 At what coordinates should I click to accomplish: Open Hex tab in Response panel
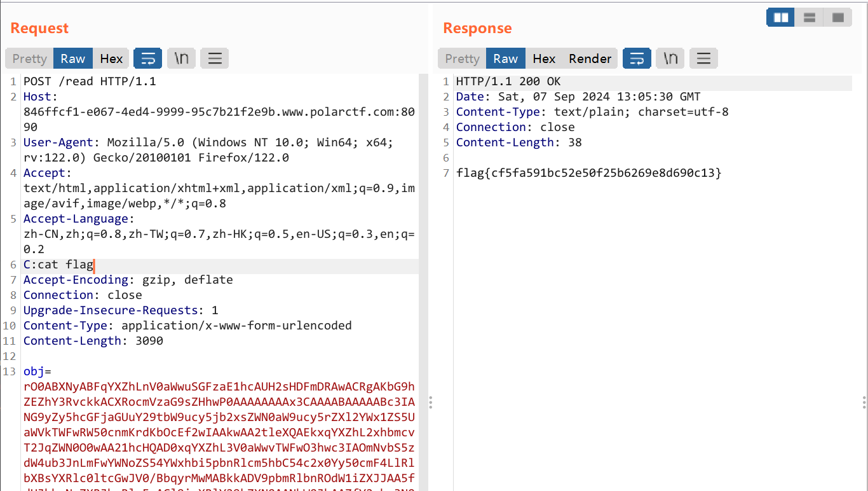coord(544,59)
